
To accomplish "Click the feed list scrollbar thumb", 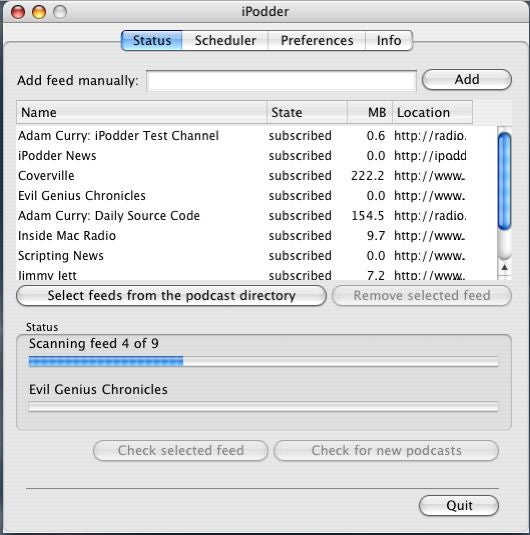I will click(504, 181).
